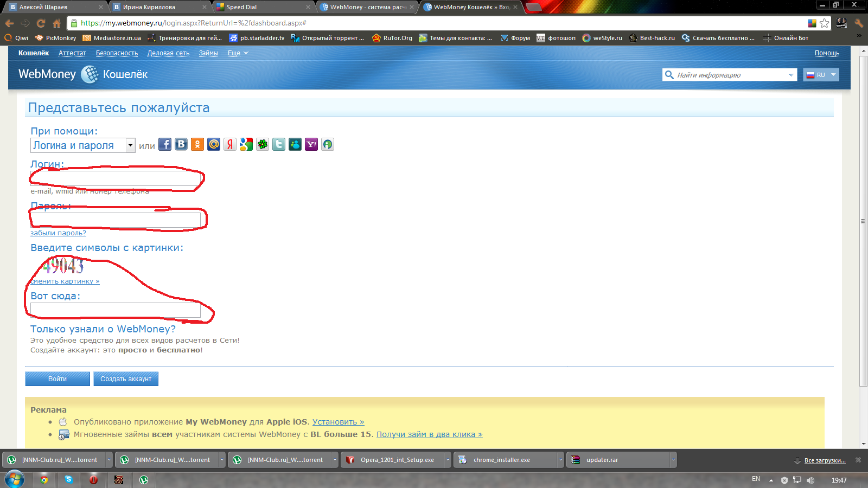The height and width of the screenshot is (488, 868).
Task: Click "Получи займ в два клика" link
Action: [430, 434]
